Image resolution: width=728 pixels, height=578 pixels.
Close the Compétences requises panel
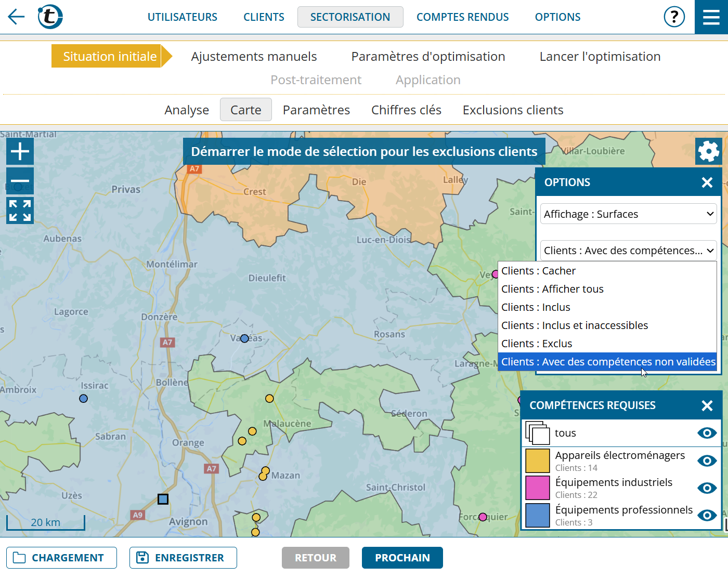coord(707,405)
